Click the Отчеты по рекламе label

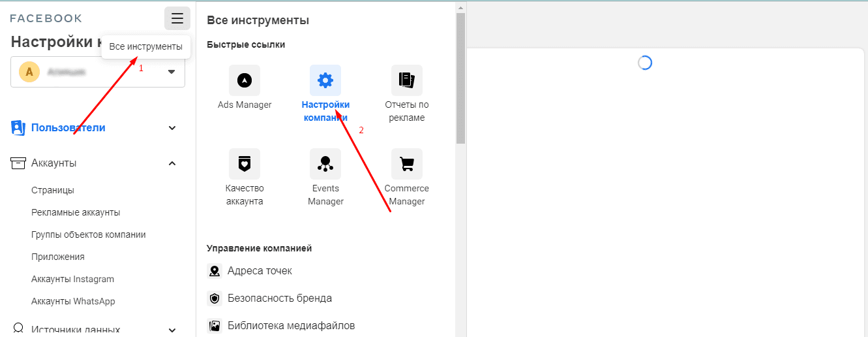(x=407, y=111)
